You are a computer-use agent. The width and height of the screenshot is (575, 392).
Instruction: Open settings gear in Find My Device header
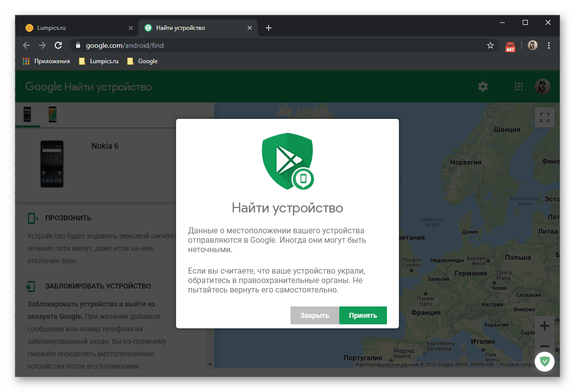pyautogui.click(x=483, y=87)
